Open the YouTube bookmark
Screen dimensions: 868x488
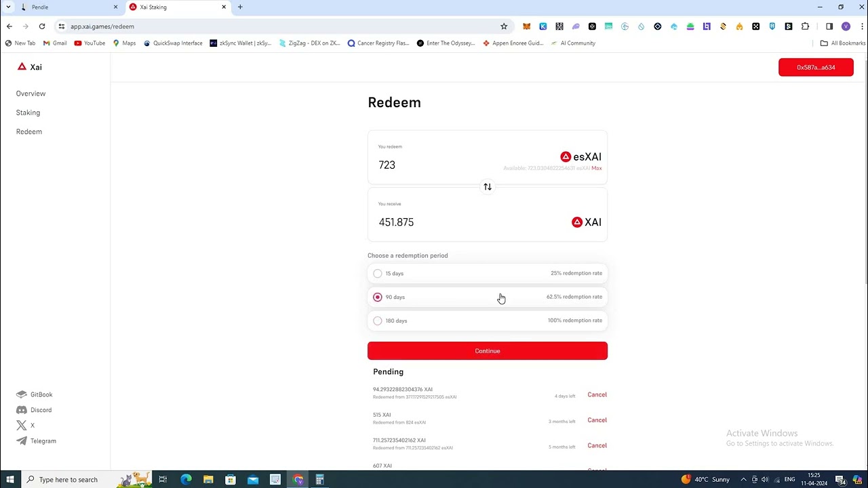90,43
